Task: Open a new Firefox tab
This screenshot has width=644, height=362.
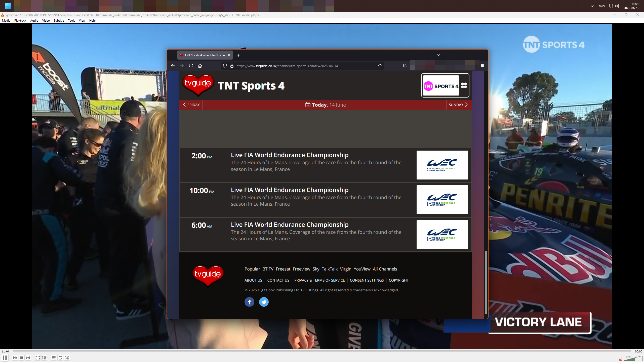Action: pos(238,55)
